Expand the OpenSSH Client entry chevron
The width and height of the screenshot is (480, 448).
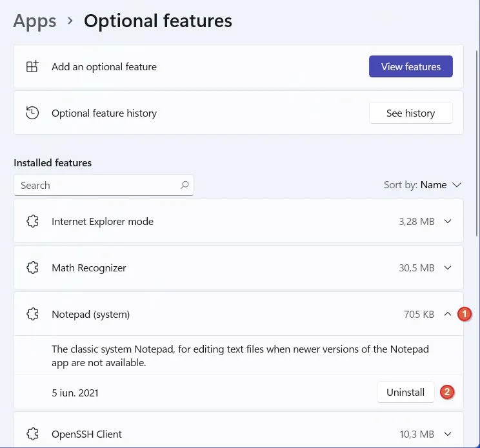point(448,434)
